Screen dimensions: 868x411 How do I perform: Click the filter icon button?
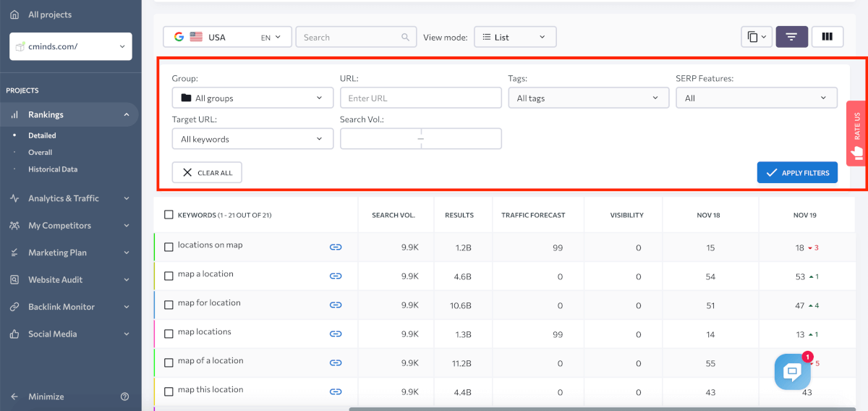(791, 37)
